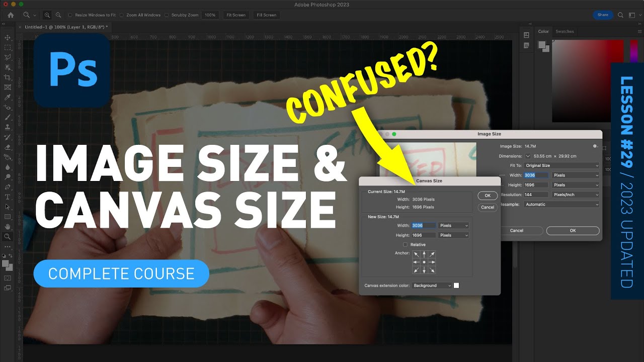Choose Zoom Out magnifier in options bar
The width and height of the screenshot is (644, 362).
[x=58, y=15]
